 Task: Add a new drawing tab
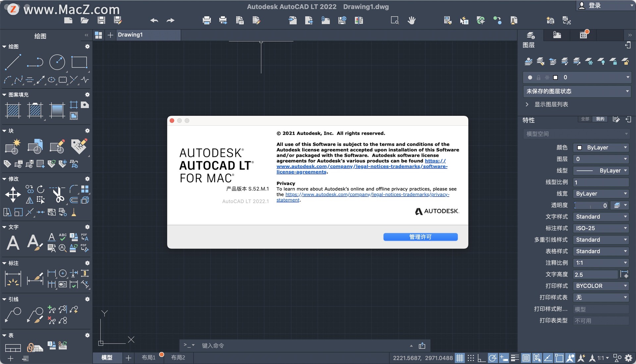coord(110,35)
